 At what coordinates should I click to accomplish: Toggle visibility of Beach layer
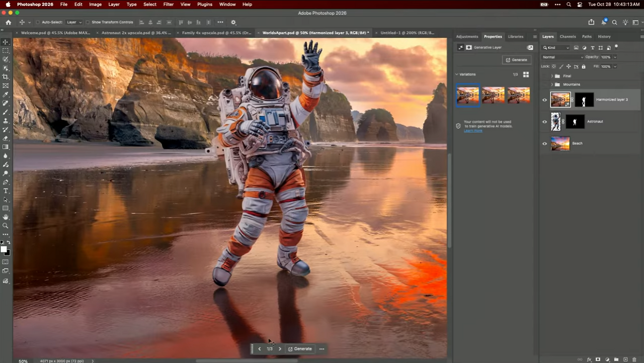[x=544, y=144]
